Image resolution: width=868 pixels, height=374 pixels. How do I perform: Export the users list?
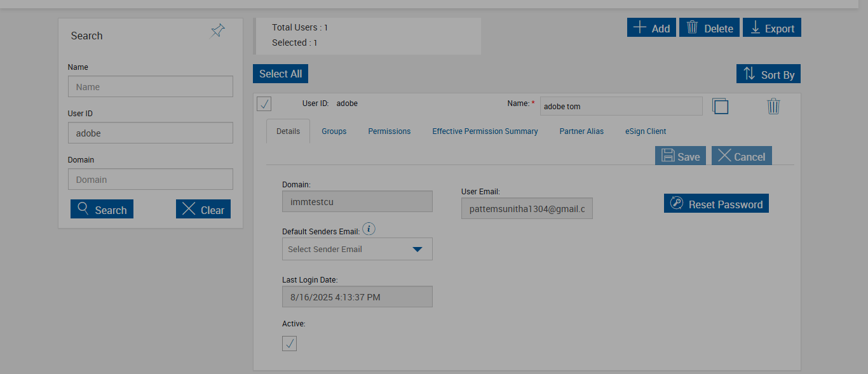coord(771,28)
